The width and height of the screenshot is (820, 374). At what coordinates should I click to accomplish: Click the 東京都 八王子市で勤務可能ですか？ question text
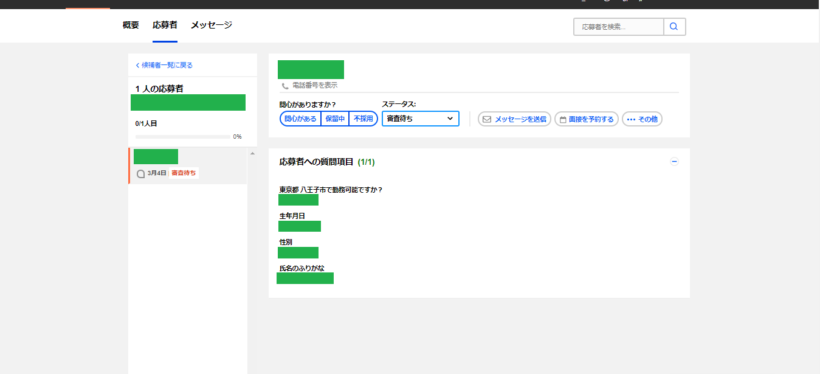click(331, 189)
